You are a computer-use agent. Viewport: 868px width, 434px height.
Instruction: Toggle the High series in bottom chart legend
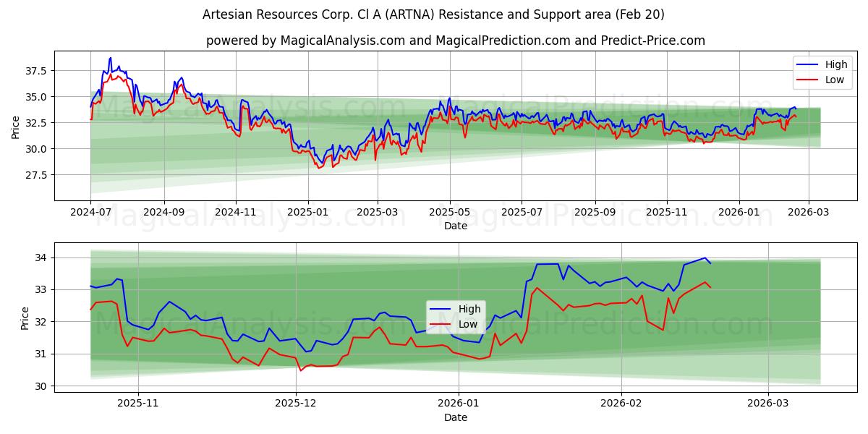tap(469, 307)
